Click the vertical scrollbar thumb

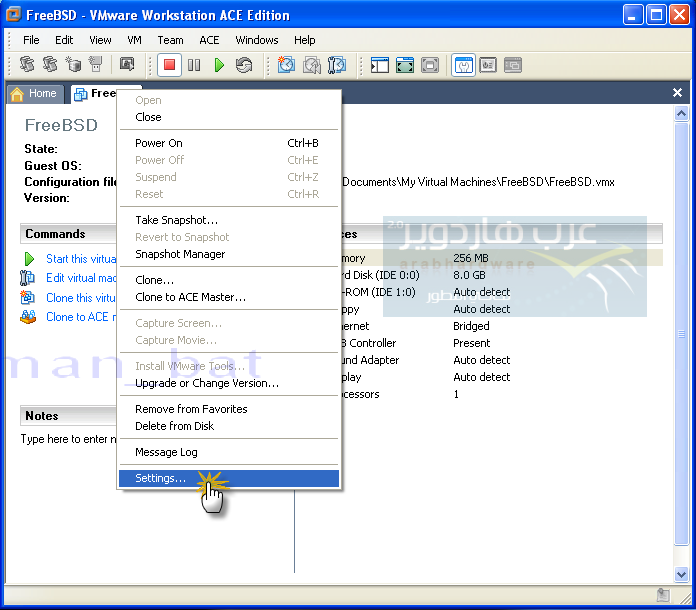pyautogui.click(x=681, y=334)
